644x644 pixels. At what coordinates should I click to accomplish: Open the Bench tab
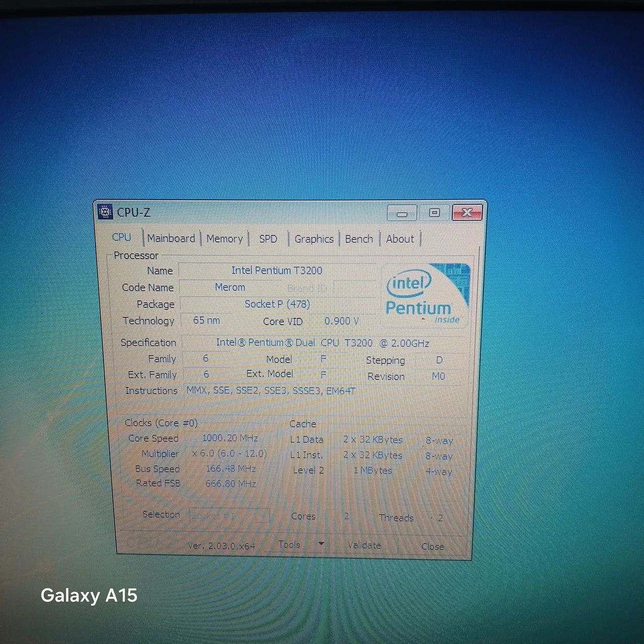[x=359, y=239]
